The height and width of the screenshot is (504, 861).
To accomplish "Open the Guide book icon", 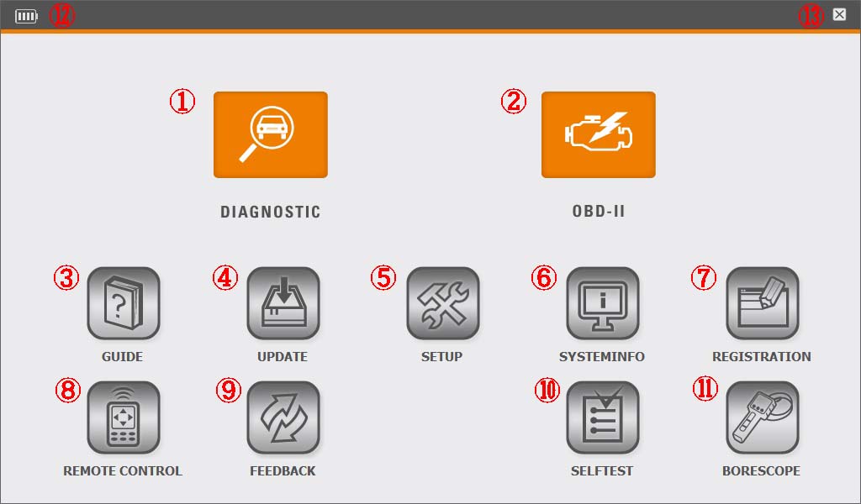I will pos(124,303).
